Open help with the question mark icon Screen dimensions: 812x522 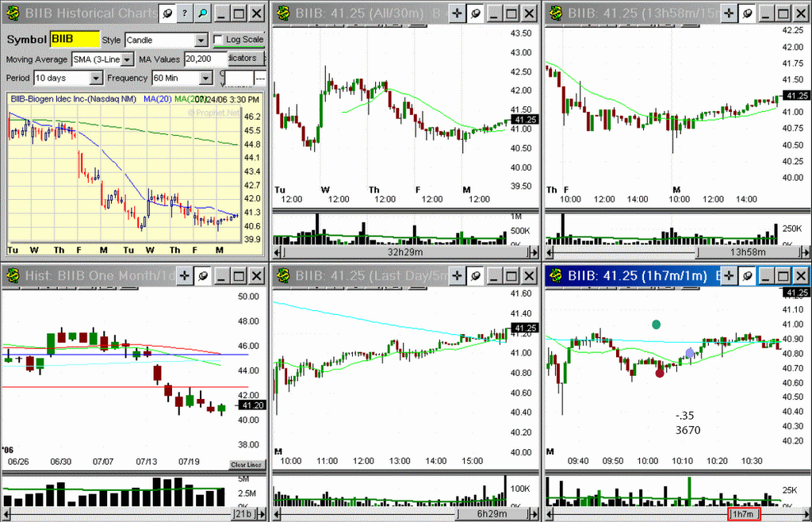click(184, 13)
